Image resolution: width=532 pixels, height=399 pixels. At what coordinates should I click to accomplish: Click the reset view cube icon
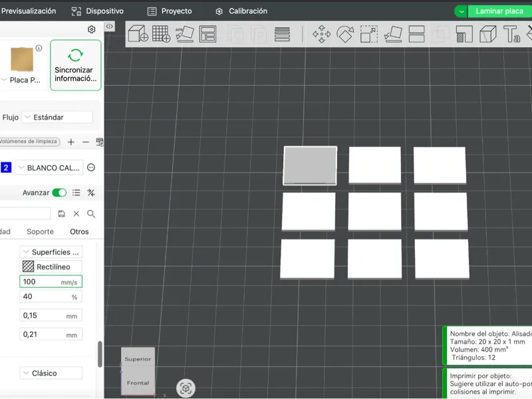(186, 388)
